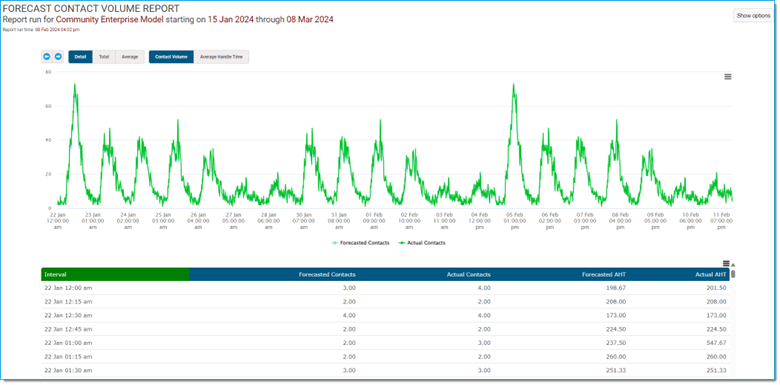Viewport: 780px width, 385px height.
Task: Open the table hamburger menu icon
Action: [726, 264]
